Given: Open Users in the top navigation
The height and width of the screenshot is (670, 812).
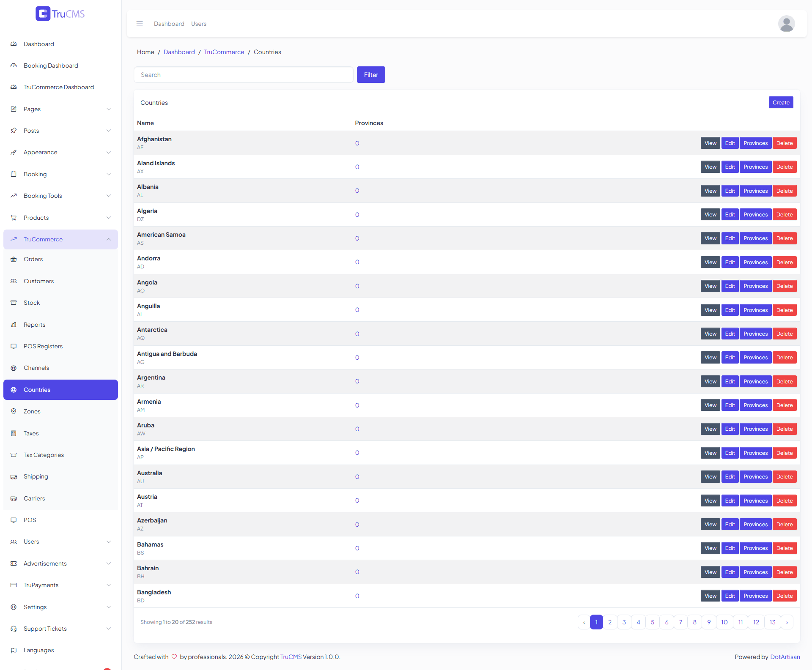Looking at the screenshot, I should [199, 24].
